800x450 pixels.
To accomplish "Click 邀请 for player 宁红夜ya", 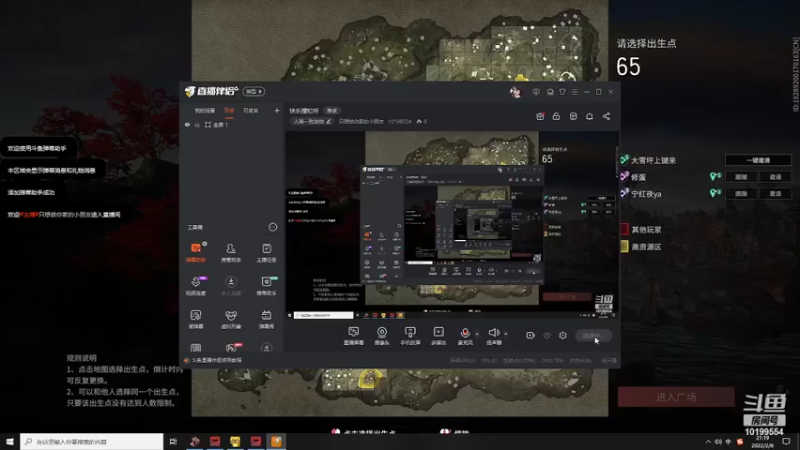I will pos(775,194).
